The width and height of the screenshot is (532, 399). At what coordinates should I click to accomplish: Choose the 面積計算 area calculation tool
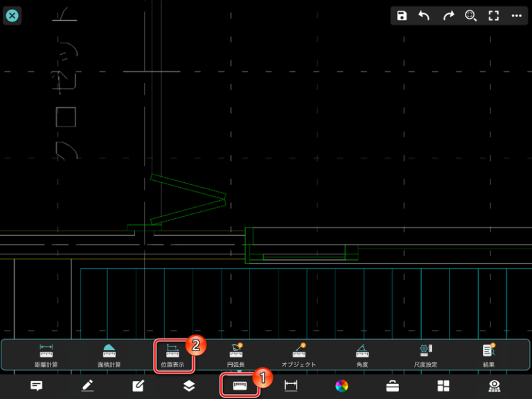[109, 355]
